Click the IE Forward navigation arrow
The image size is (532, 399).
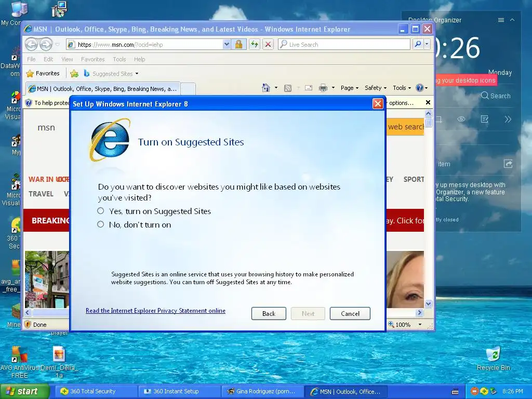coord(46,44)
